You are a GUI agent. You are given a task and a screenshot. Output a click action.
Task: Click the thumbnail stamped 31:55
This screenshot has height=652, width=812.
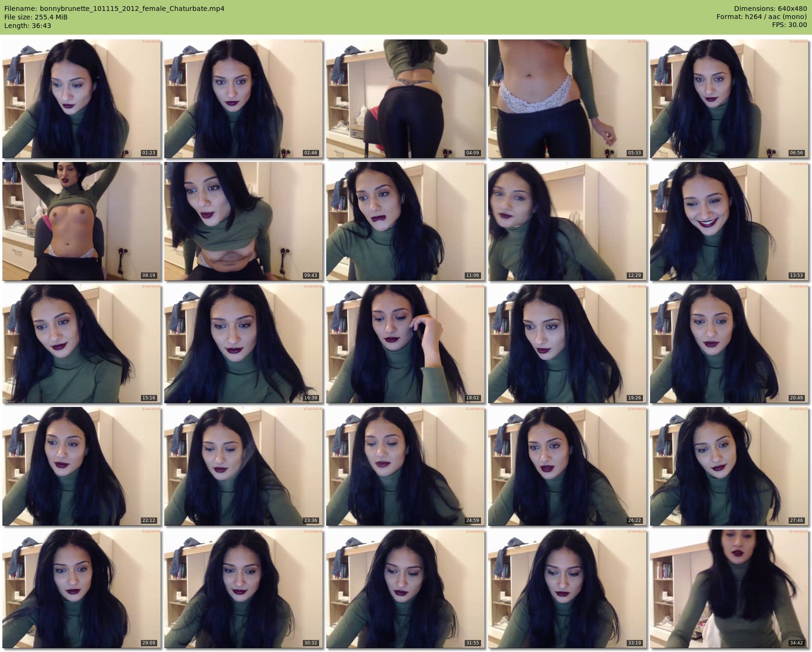(406, 589)
